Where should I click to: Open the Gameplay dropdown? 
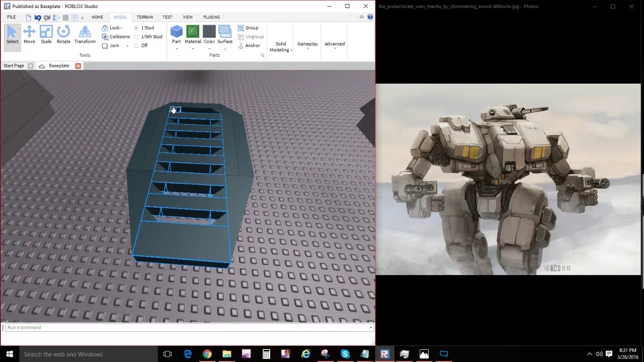(307, 45)
